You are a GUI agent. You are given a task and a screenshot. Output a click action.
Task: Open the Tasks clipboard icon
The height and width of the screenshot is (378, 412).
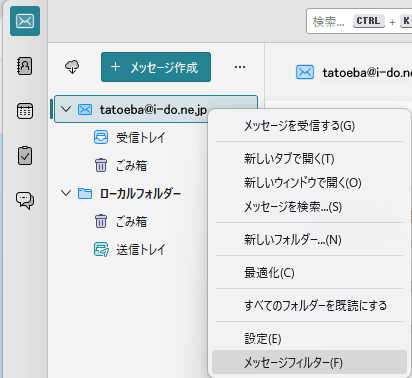25,155
